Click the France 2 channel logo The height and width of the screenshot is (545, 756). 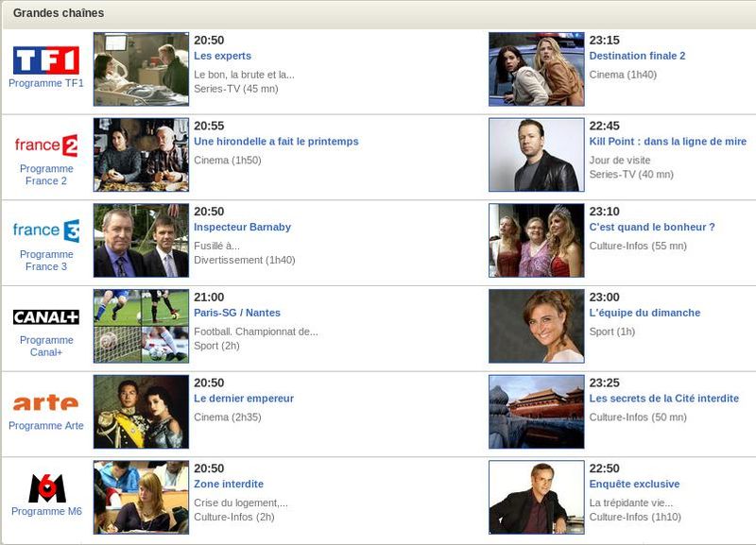pos(46,145)
